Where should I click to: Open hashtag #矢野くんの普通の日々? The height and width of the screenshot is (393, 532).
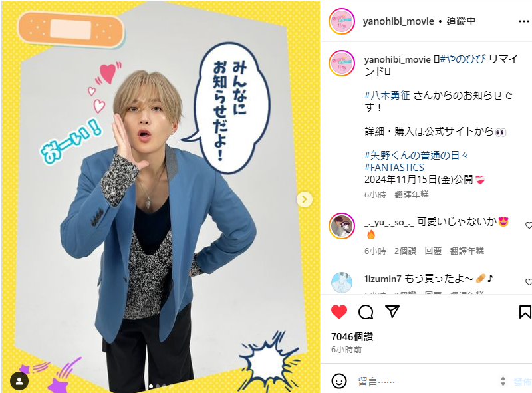point(416,156)
